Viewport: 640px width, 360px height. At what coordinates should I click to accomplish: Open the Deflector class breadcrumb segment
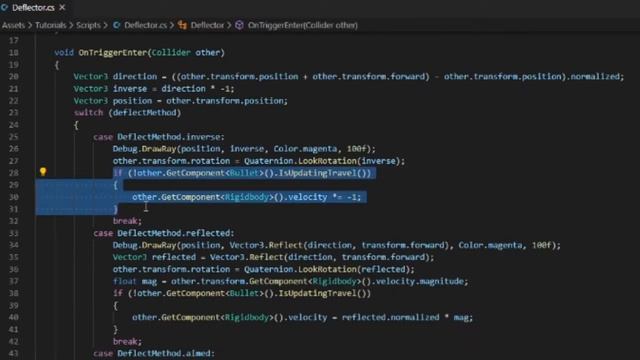click(207, 25)
